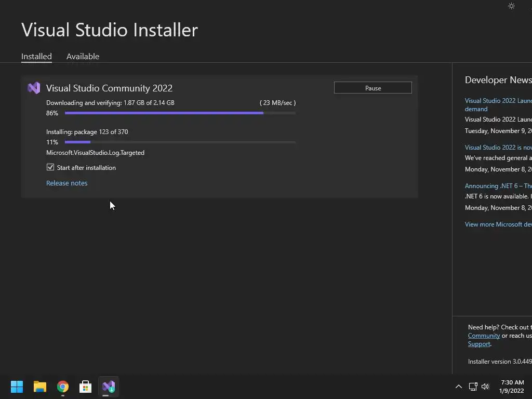Uncheck Start after installation checkbox
532x399 pixels.
click(x=50, y=167)
